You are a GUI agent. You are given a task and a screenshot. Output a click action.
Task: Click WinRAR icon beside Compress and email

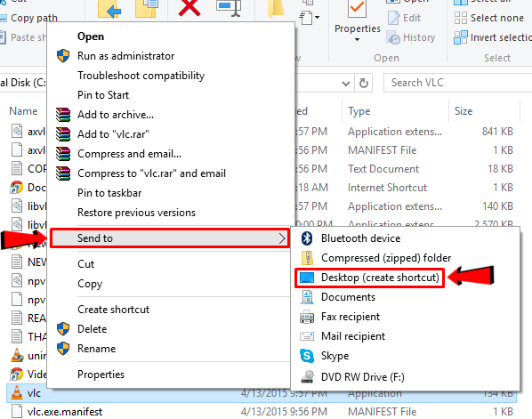click(x=63, y=154)
